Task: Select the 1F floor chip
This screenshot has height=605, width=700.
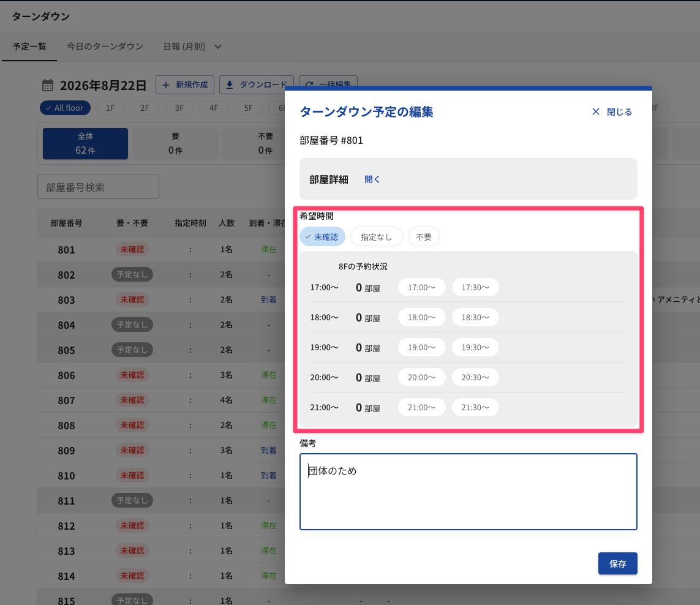Action: coord(110,108)
